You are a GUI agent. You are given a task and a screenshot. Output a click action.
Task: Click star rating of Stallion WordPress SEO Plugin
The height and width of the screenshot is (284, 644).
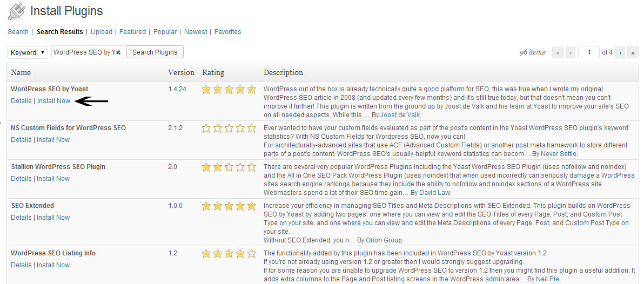pyautogui.click(x=229, y=167)
